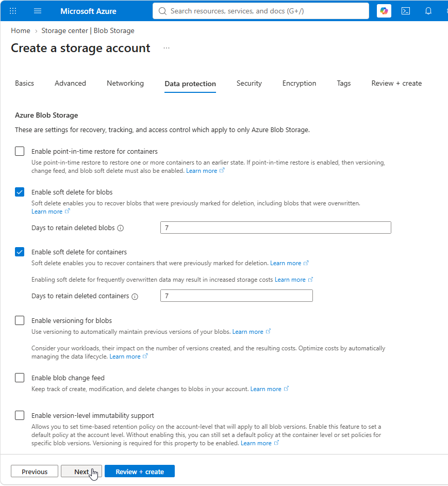This screenshot has width=448, height=486.
Task: Click the blue Review + create button
Action: coord(140,472)
